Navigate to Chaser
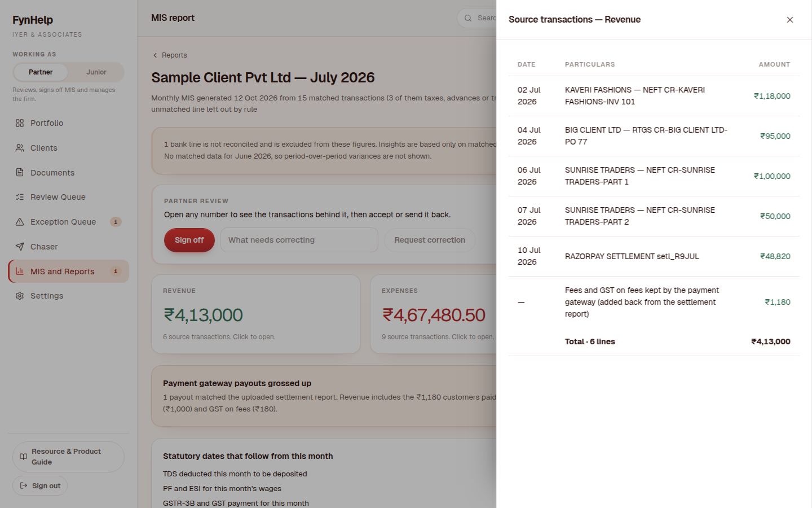 pyautogui.click(x=68, y=247)
